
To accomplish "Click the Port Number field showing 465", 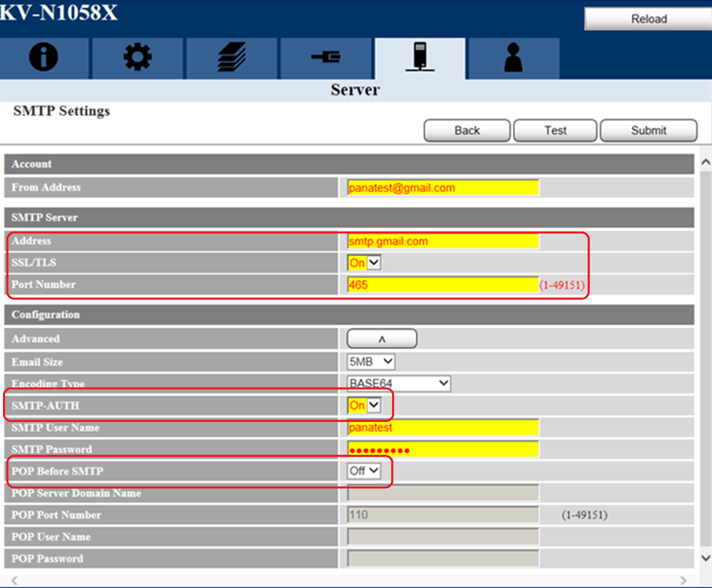I will tap(443, 285).
